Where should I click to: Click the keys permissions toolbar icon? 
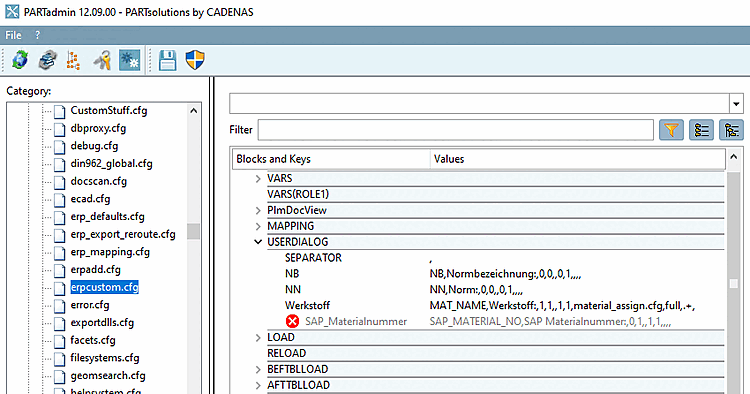[102, 60]
